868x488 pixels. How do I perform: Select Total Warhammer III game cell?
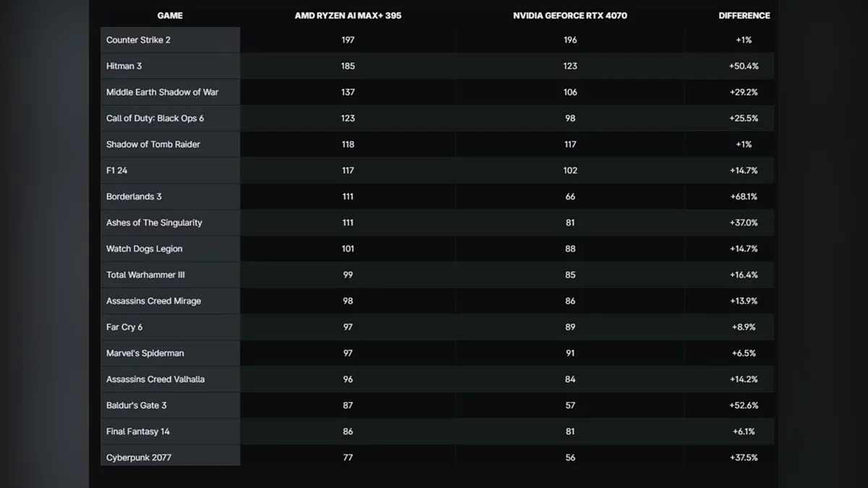click(145, 275)
